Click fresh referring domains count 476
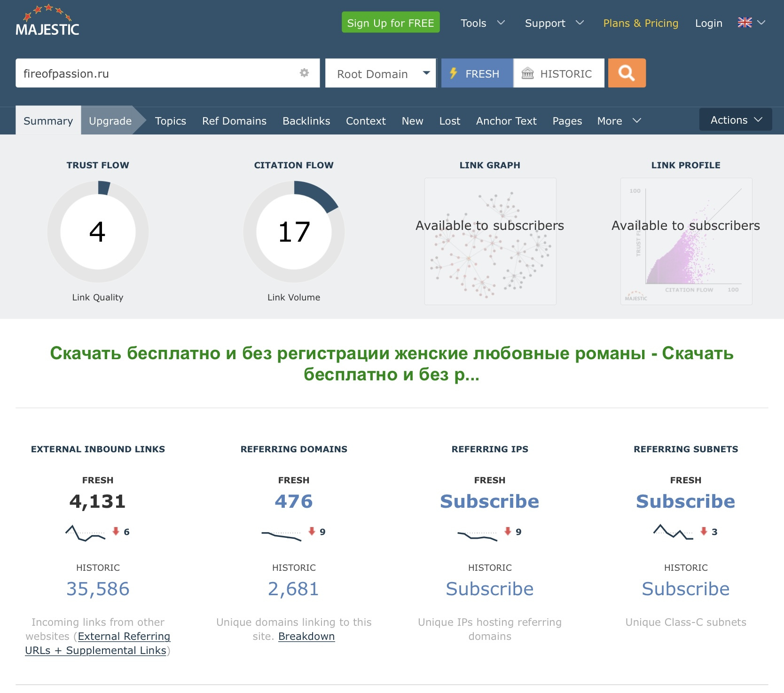784x693 pixels. (x=294, y=501)
